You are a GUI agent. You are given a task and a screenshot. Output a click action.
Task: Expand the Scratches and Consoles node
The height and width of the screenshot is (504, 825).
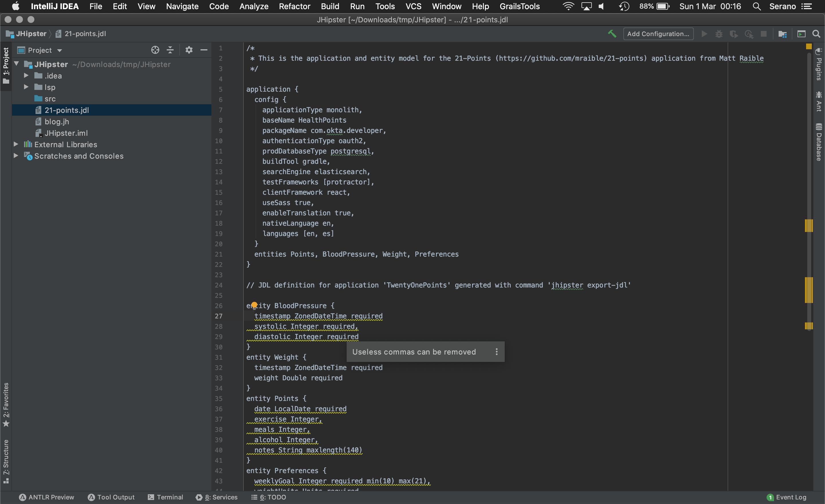[16, 156]
